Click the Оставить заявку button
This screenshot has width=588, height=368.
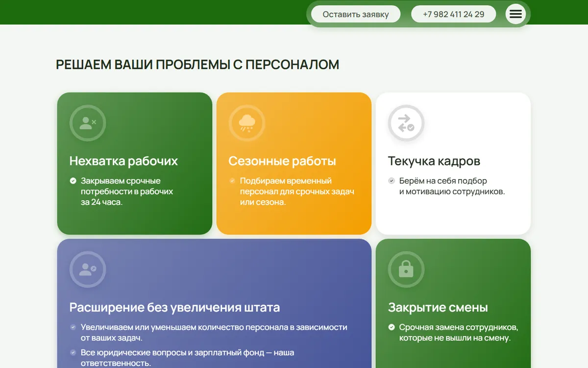pyautogui.click(x=356, y=14)
